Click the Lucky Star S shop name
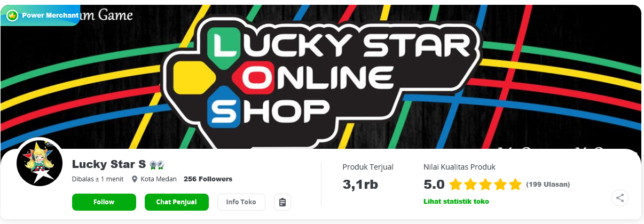The height and width of the screenshot is (224, 644). 109,165
